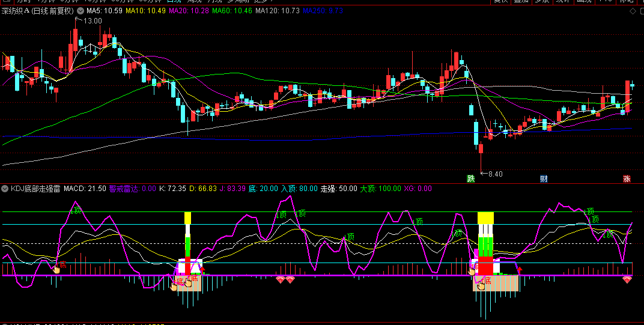Select the green MA60: 10.46 legend
Image resolution: width=644 pixels, height=325 pixels.
click(232, 11)
